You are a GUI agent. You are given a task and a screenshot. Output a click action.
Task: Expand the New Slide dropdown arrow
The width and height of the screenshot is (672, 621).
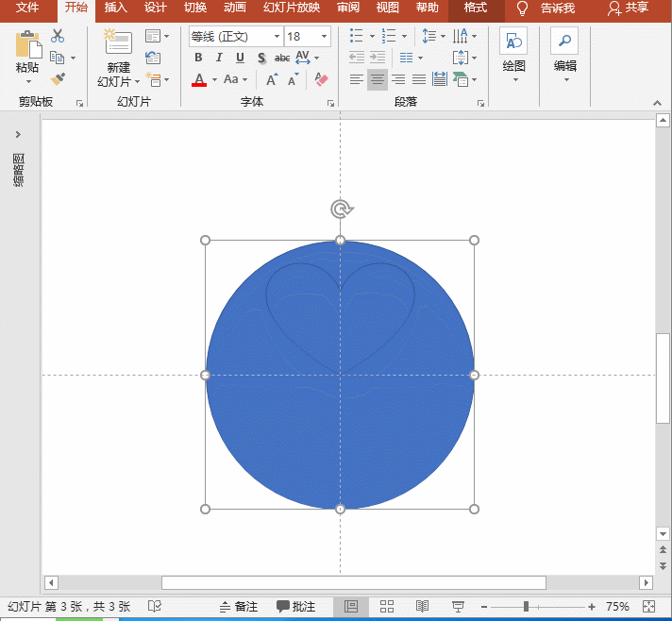point(137,81)
